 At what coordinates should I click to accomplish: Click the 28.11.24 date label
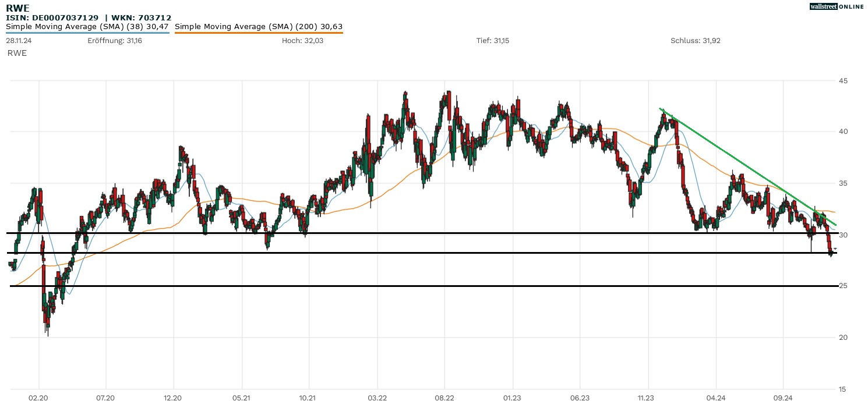(18, 41)
